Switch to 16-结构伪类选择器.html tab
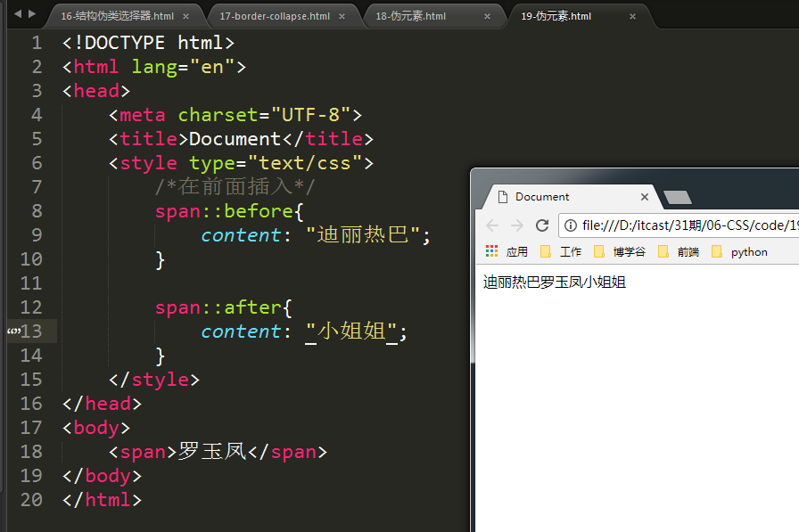The image size is (799, 532). tap(117, 16)
